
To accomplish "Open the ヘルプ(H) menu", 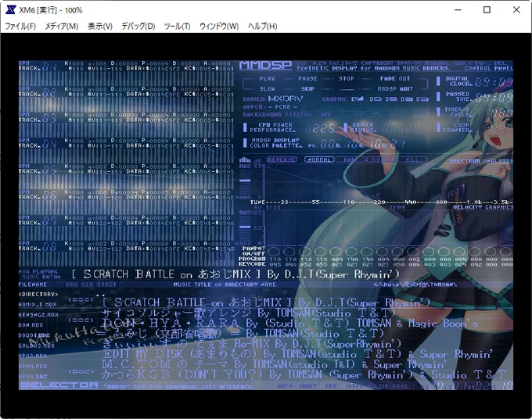I will [x=263, y=26].
